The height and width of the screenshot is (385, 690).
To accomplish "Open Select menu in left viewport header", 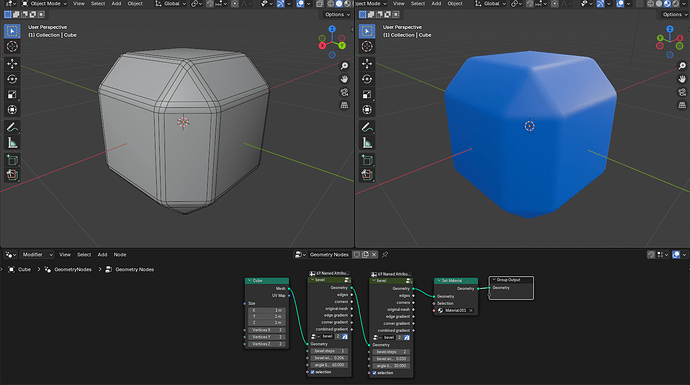I will [98, 4].
